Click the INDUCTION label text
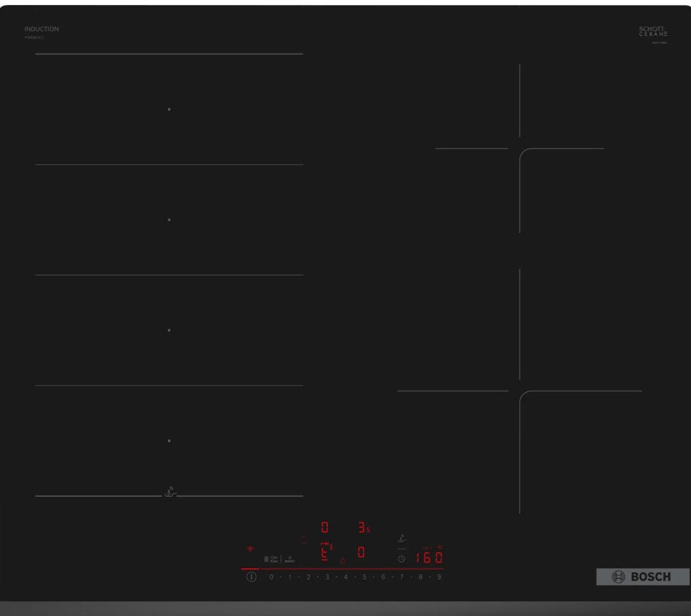 [x=42, y=29]
